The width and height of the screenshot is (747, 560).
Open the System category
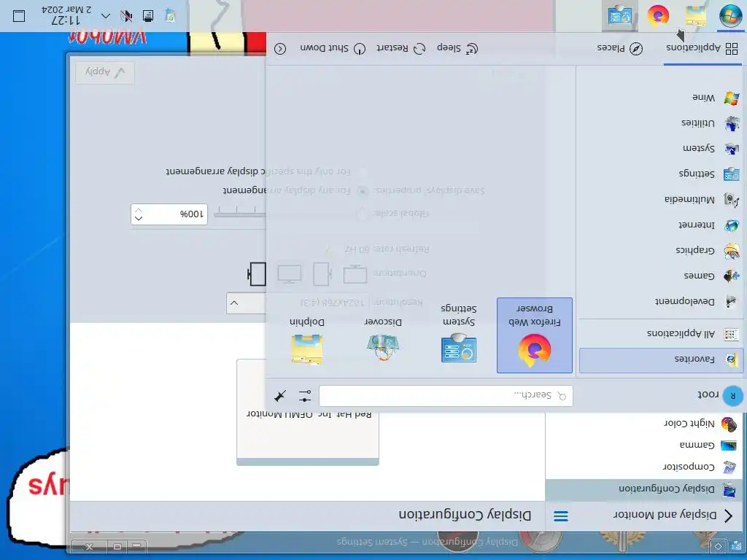[660, 149]
